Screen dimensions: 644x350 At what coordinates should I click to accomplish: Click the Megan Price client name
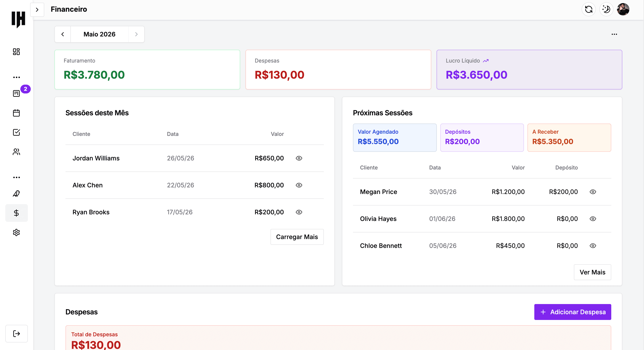pos(378,192)
